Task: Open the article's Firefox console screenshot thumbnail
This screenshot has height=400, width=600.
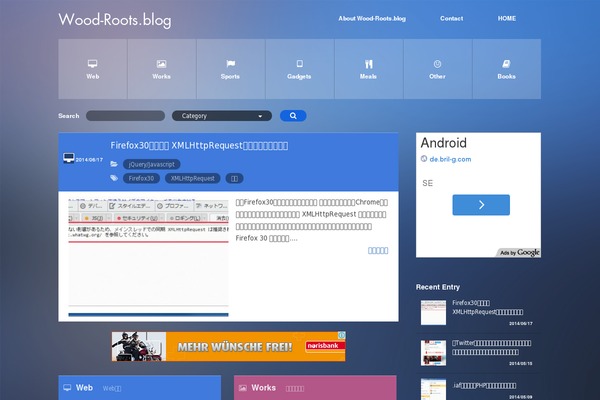Action: (148, 257)
